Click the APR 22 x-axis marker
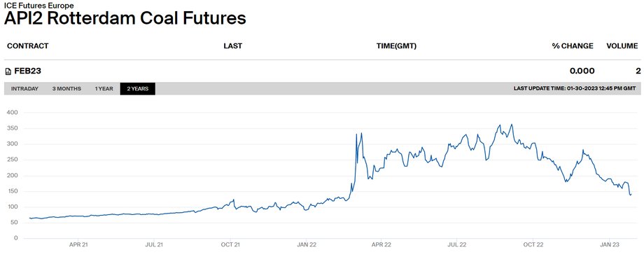The image size is (644, 257). pyautogui.click(x=381, y=244)
